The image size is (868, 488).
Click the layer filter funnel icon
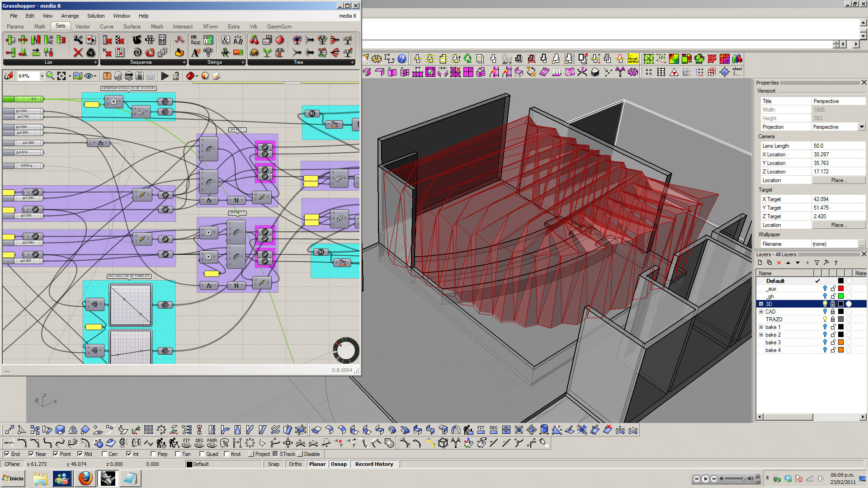click(816, 263)
